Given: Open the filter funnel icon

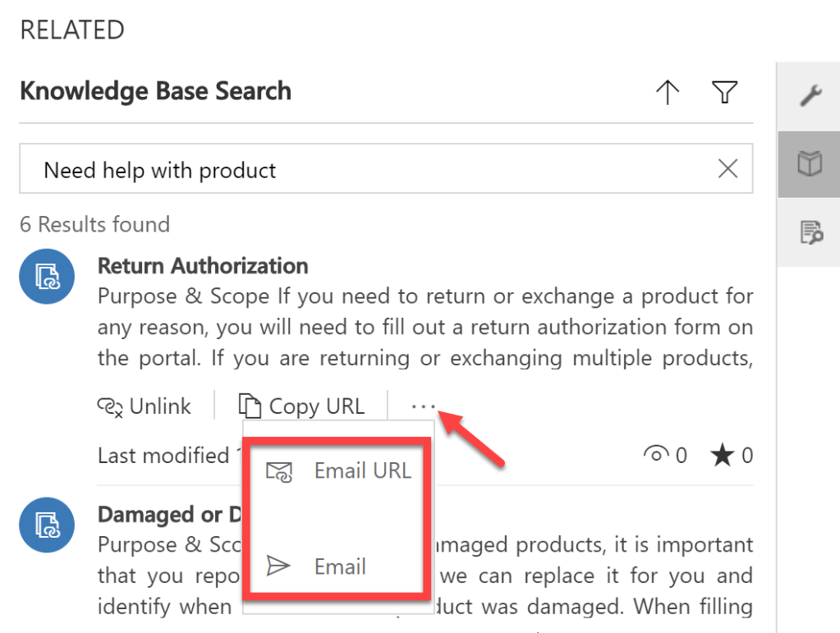Looking at the screenshot, I should pyautogui.click(x=723, y=93).
